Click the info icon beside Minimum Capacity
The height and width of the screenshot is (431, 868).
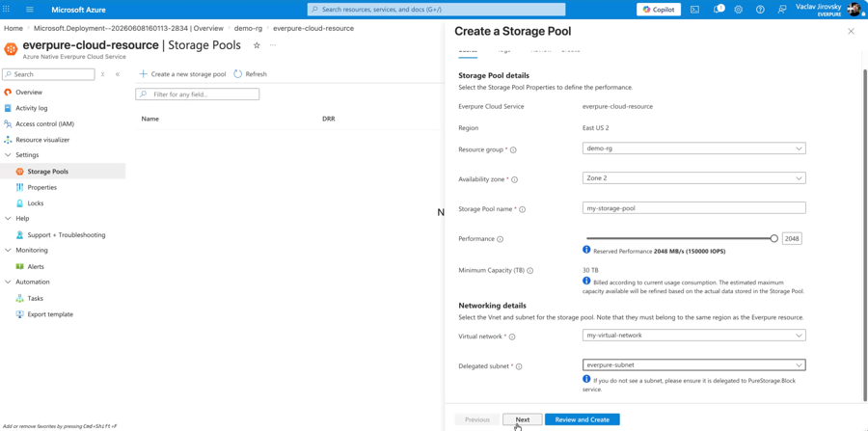[529, 271]
